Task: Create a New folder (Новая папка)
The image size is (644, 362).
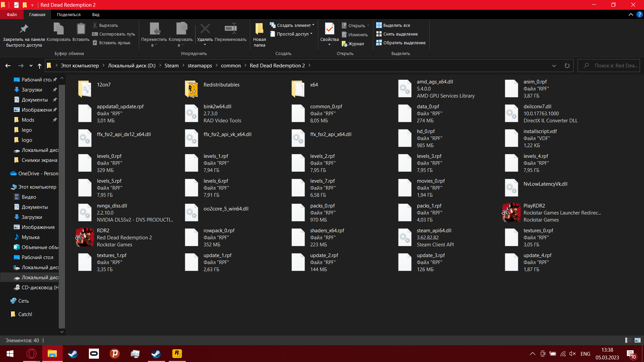Action: coord(259,35)
